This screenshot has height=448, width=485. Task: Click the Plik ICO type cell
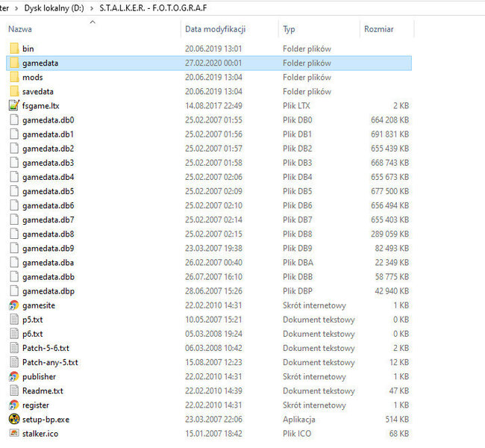[x=297, y=434]
